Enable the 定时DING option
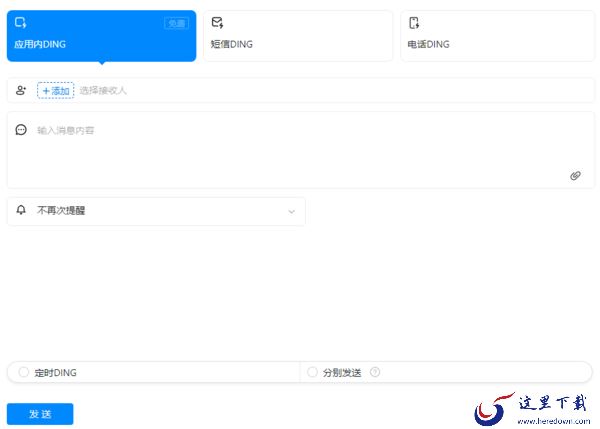The image size is (600, 429). 24,372
